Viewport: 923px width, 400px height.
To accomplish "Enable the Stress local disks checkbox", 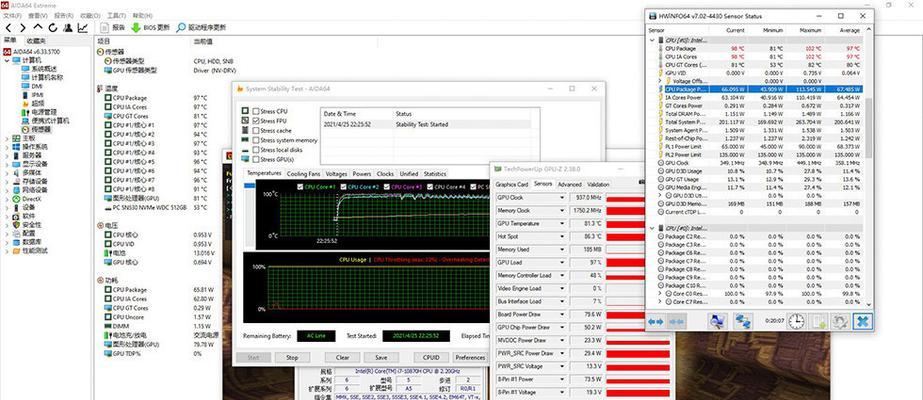I will [255, 150].
